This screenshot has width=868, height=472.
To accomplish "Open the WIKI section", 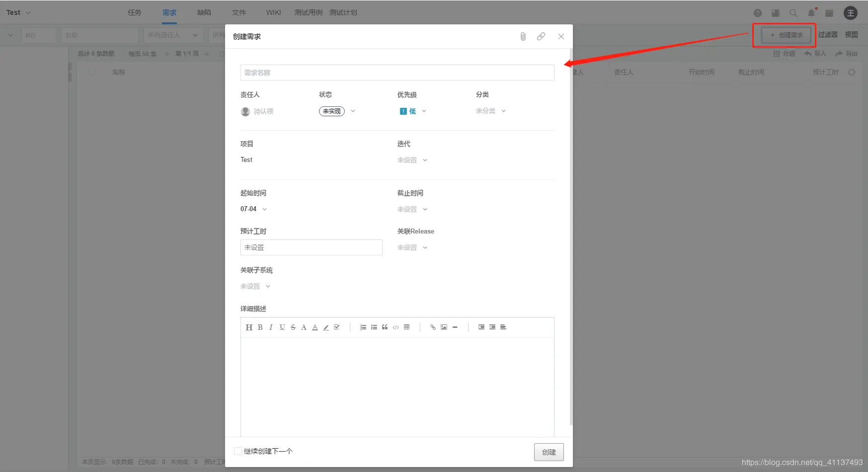I will pyautogui.click(x=273, y=12).
